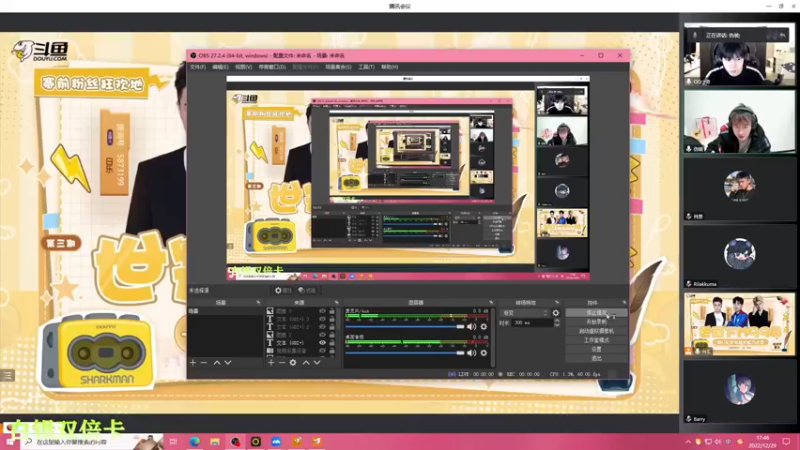Click the transition duration 300 ms field

tap(532, 322)
